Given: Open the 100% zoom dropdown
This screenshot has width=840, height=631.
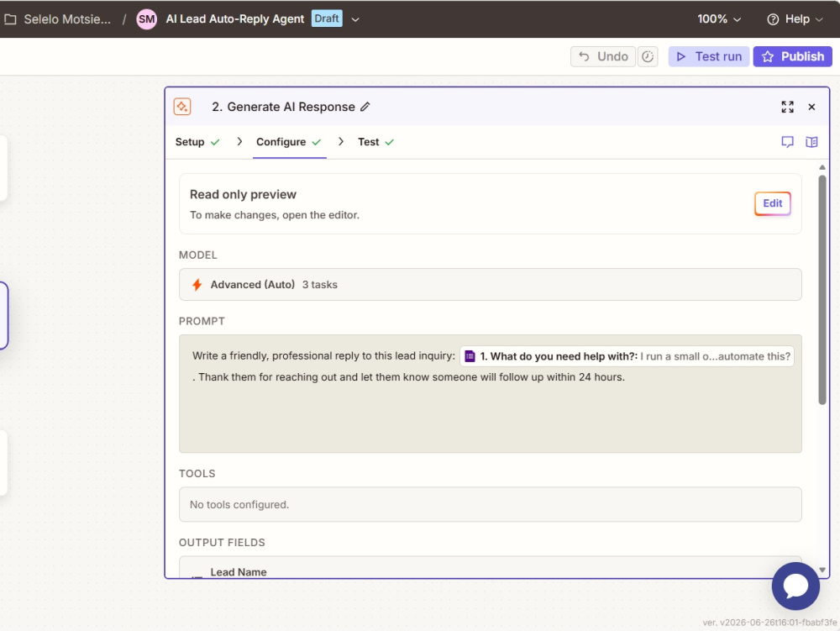Looking at the screenshot, I should [719, 19].
